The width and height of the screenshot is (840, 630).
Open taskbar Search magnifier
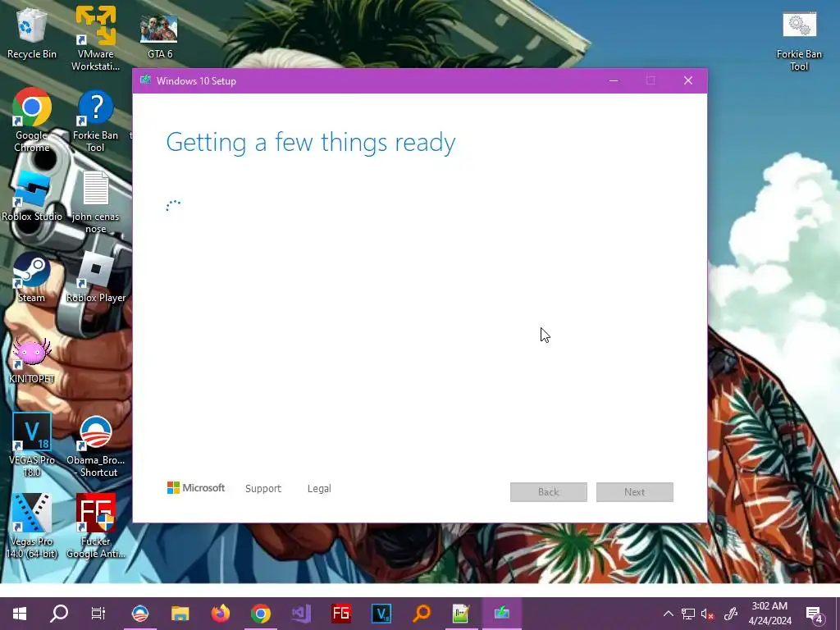tap(59, 613)
